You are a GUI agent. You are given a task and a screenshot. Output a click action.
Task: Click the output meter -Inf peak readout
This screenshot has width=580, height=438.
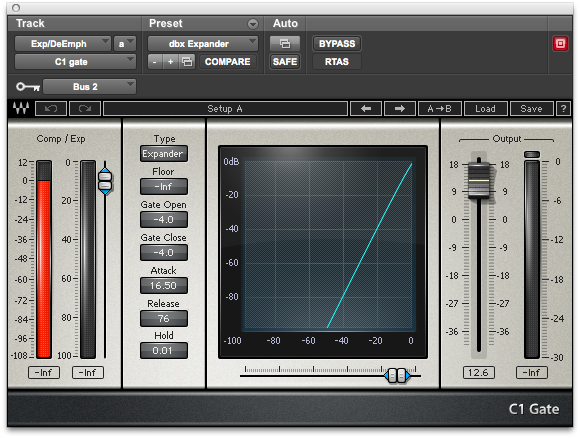coord(532,373)
